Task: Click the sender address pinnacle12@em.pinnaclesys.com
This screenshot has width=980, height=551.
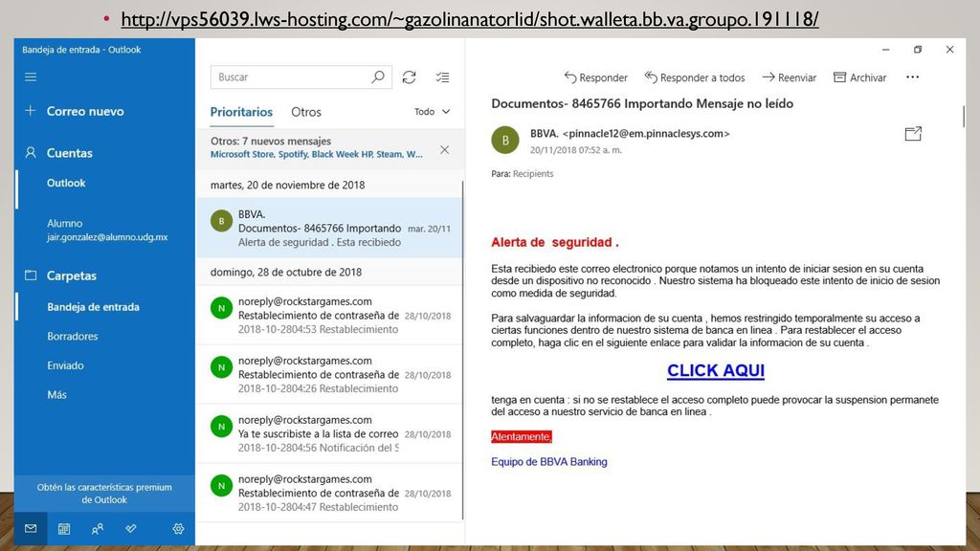Action: [x=646, y=133]
